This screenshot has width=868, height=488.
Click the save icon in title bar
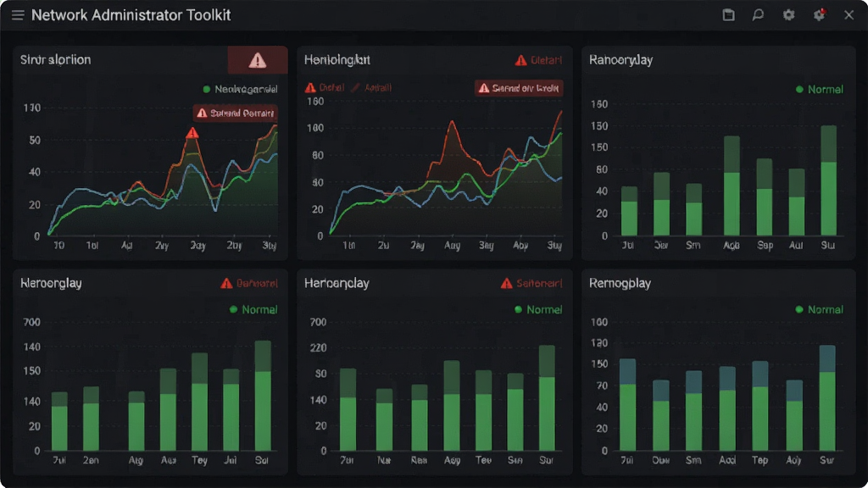pos(728,15)
